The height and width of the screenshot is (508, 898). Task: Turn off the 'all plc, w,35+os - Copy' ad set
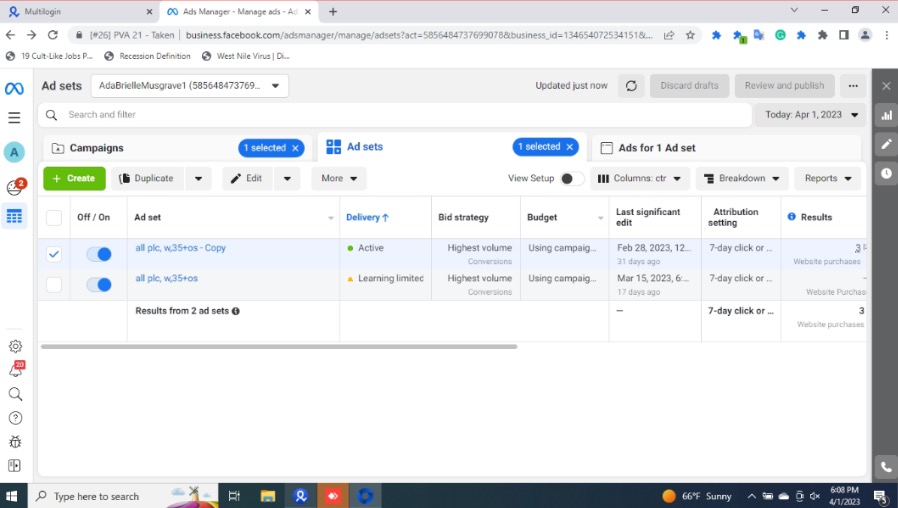99,254
